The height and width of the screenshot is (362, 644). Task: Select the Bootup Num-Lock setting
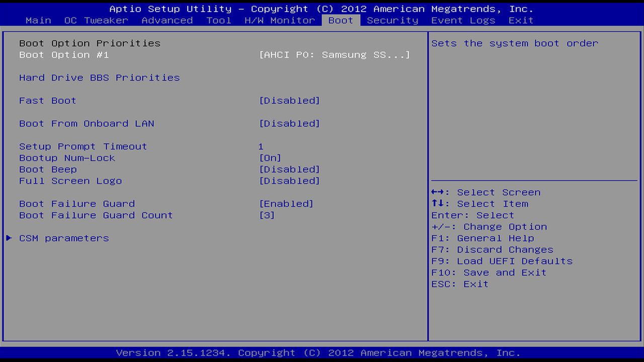pos(67,158)
